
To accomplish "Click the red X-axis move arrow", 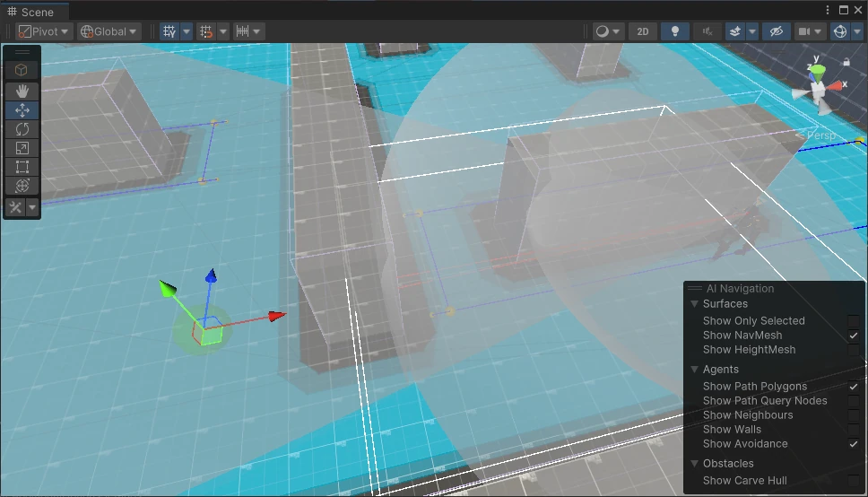I will (x=277, y=316).
